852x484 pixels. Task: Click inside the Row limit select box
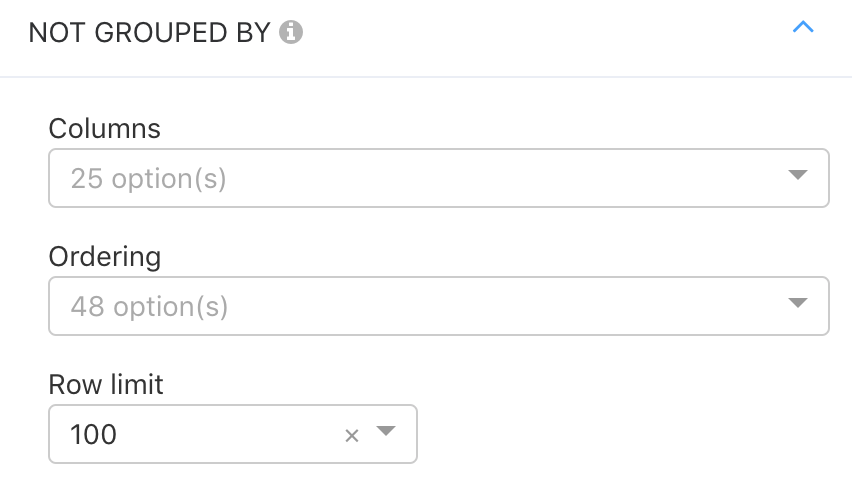click(233, 434)
